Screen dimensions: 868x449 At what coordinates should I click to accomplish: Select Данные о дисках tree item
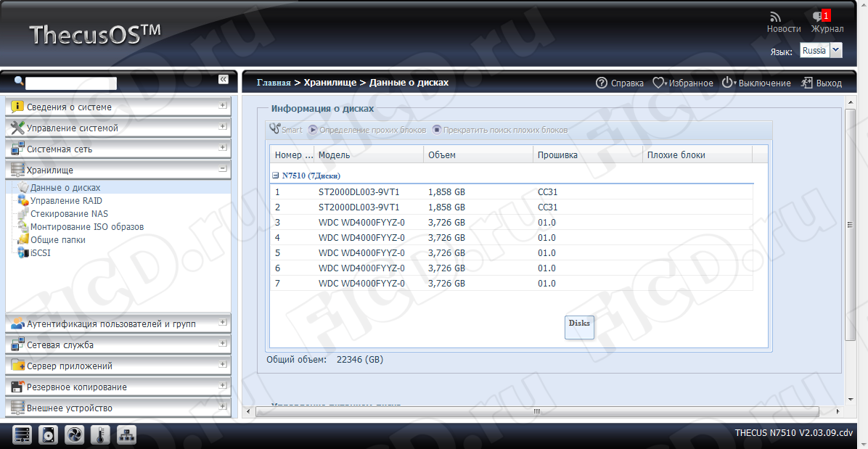65,187
